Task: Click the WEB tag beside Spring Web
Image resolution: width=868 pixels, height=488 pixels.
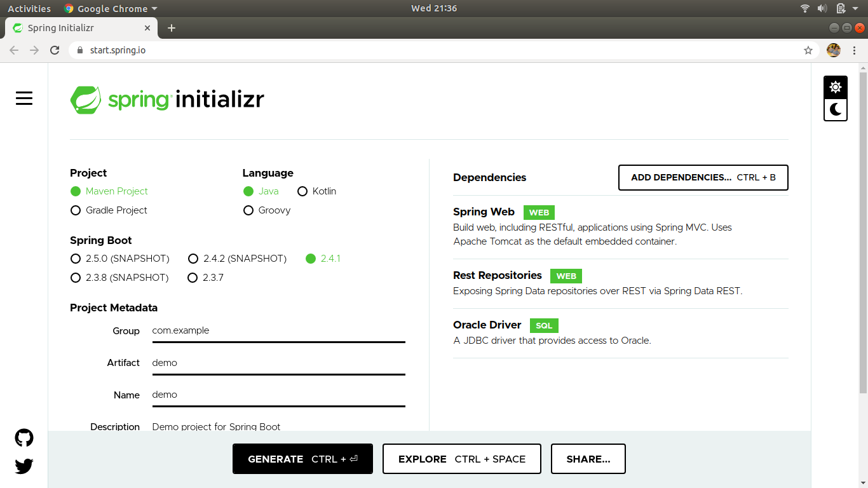Action: point(539,212)
